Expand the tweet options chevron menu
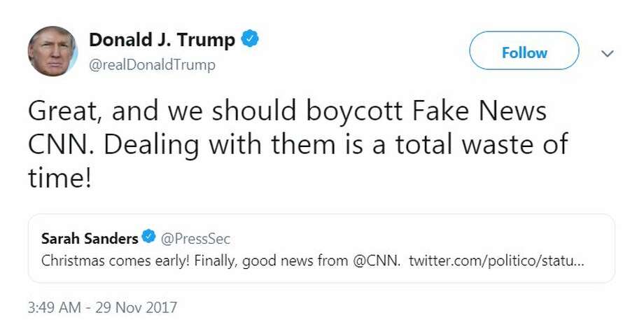The image size is (644, 327). pyautogui.click(x=607, y=53)
